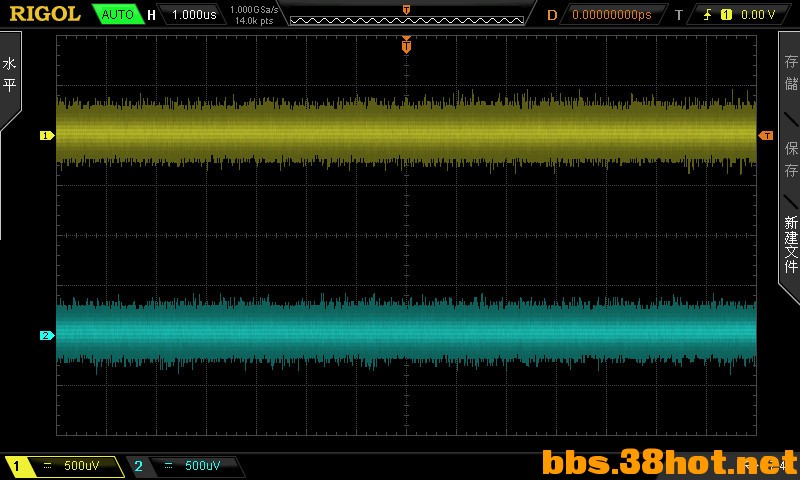Screen dimensions: 800x480
Task: Choose the 保存 save menu item
Action: 791,159
